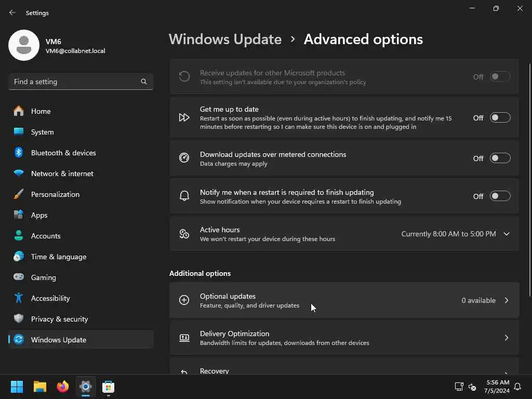
Task: Click the VM6 user avatar picture
Action: pyautogui.click(x=24, y=45)
